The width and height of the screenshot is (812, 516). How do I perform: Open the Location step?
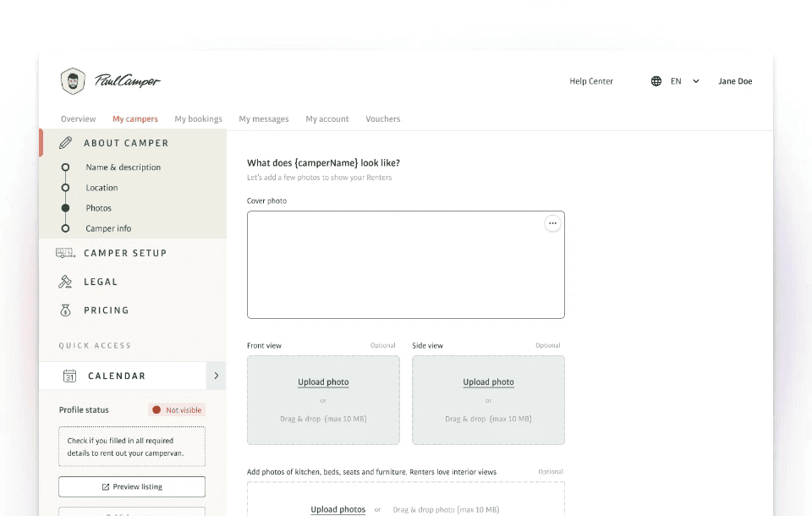[102, 188]
